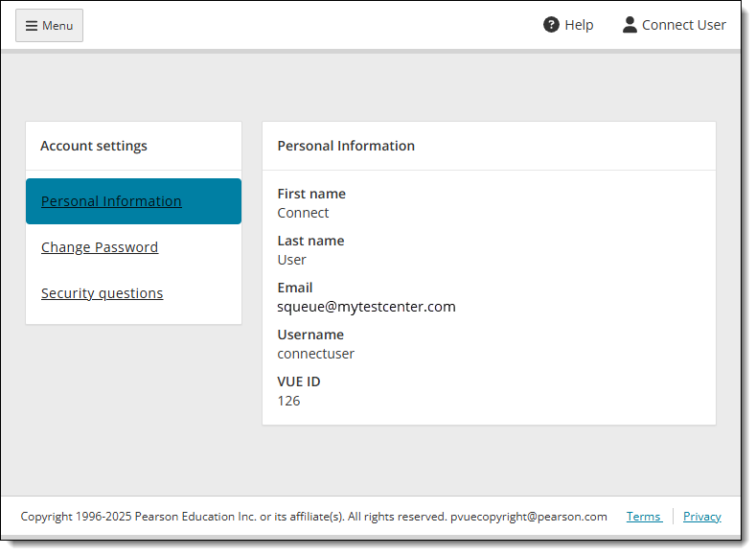This screenshot has height=555, width=756.
Task: Click the Help question mark icon
Action: [x=551, y=25]
